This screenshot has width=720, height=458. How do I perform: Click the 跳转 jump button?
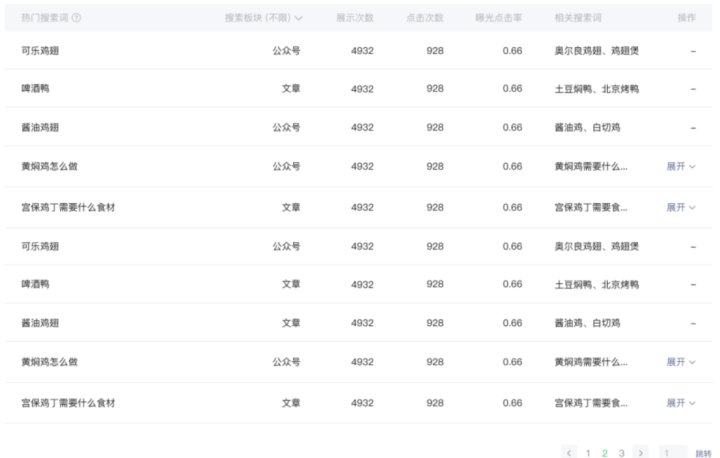[703, 453]
